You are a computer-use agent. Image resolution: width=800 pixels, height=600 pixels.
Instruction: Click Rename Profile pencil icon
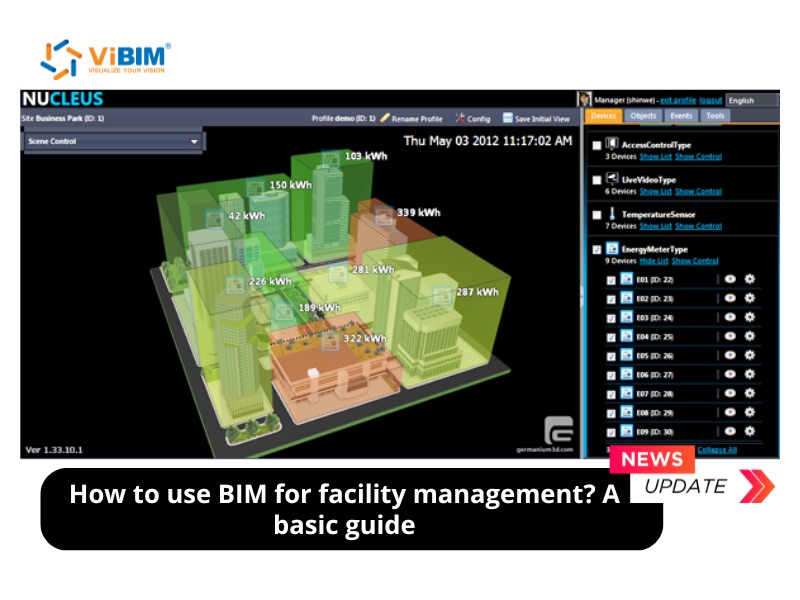click(385, 118)
